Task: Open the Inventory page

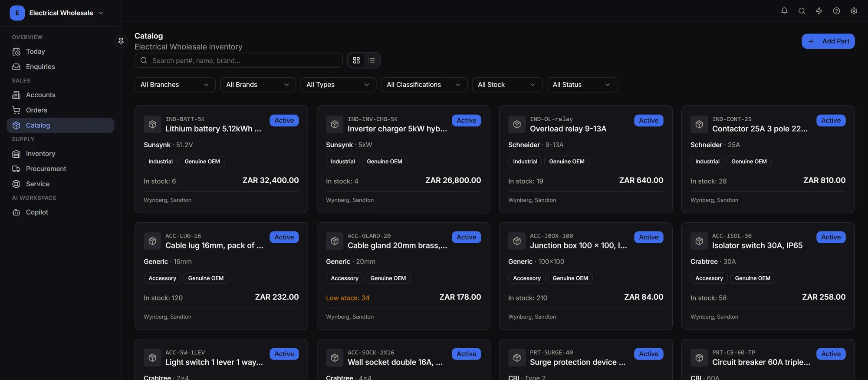Action: pyautogui.click(x=60, y=154)
